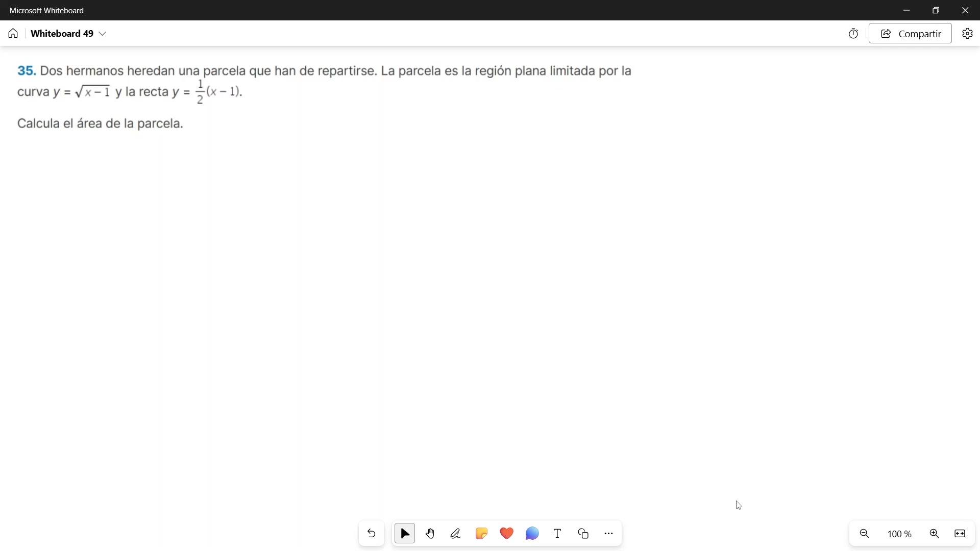Open the timer tool
The width and height of the screenshot is (980, 551).
853,34
